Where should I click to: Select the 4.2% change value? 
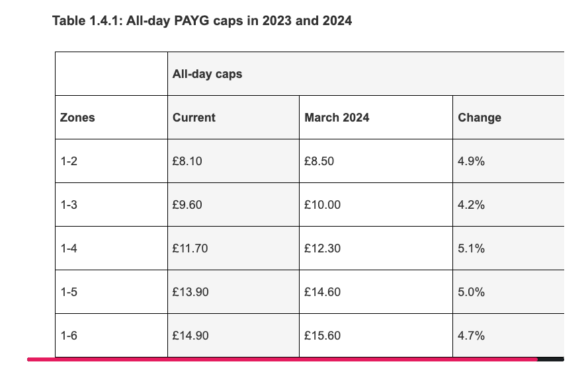point(509,205)
